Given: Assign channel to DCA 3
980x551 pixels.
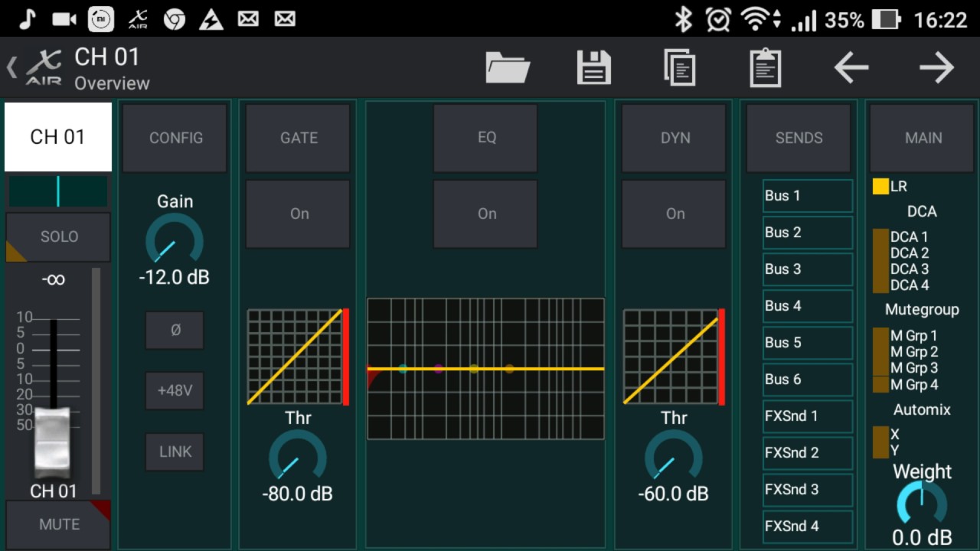Looking at the screenshot, I should point(900,269).
